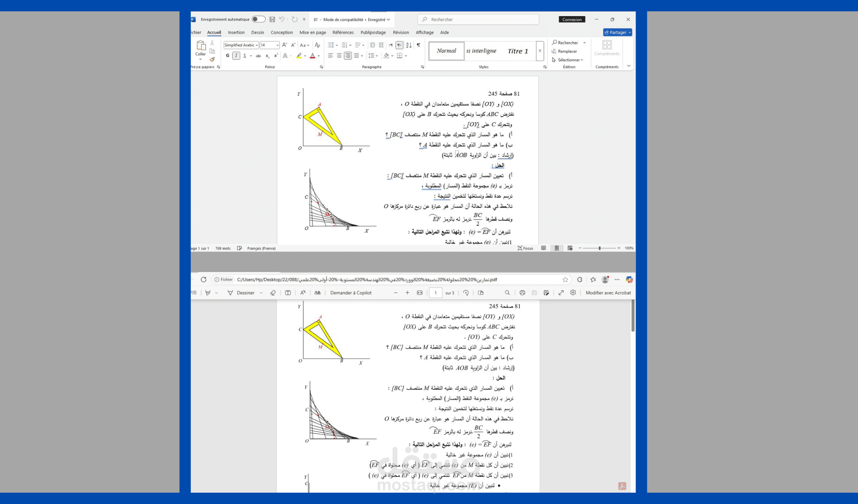Open the Simplified Arabic font dropdown
Viewport: 858px width, 504px height.
257,45
